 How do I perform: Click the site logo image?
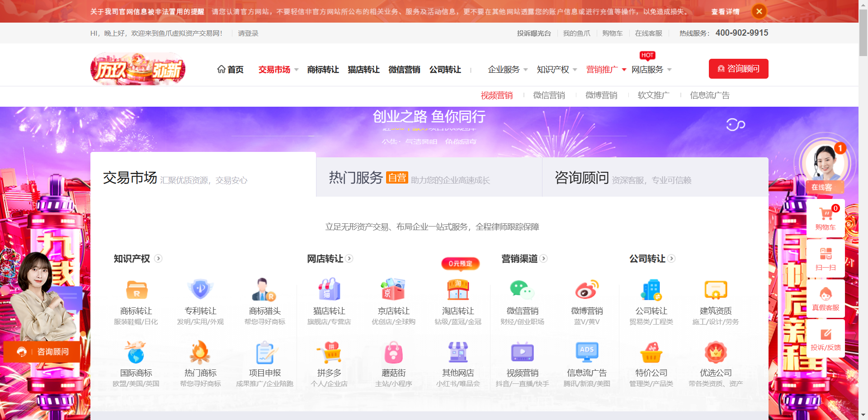138,69
